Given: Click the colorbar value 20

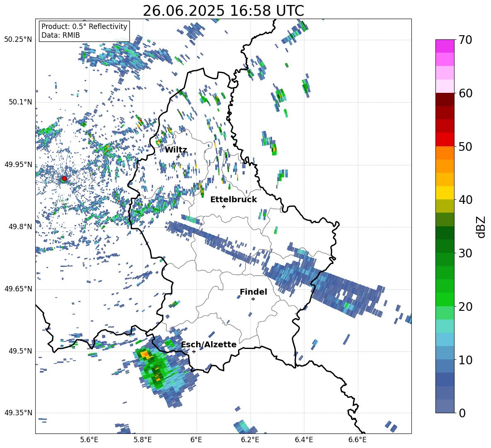Looking at the screenshot, I should 466,307.
